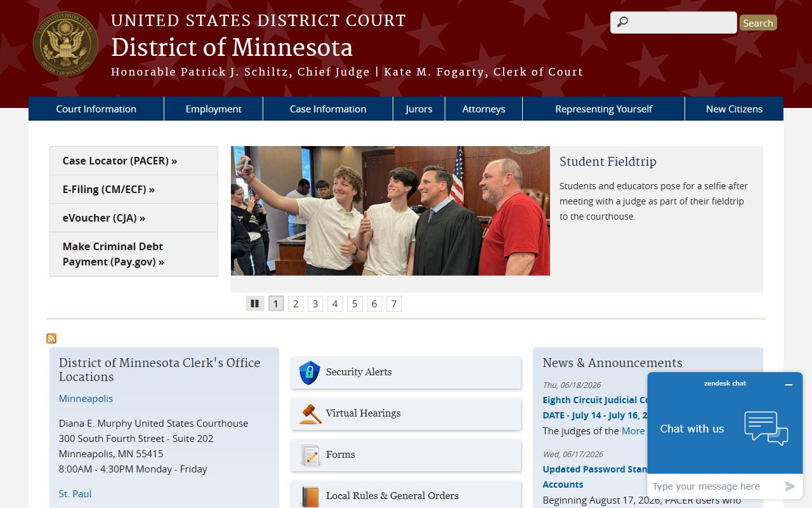Click the student fieldtrip photo

click(x=390, y=211)
